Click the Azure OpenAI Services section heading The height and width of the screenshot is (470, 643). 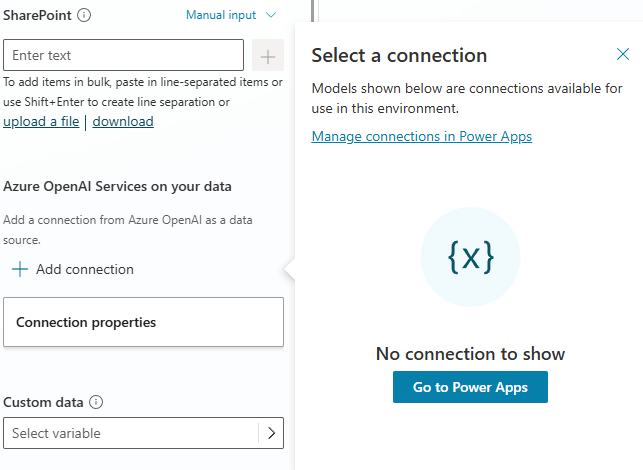click(117, 186)
